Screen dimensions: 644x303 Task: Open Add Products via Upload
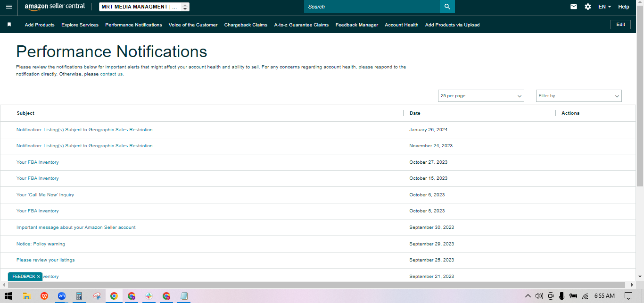452,25
